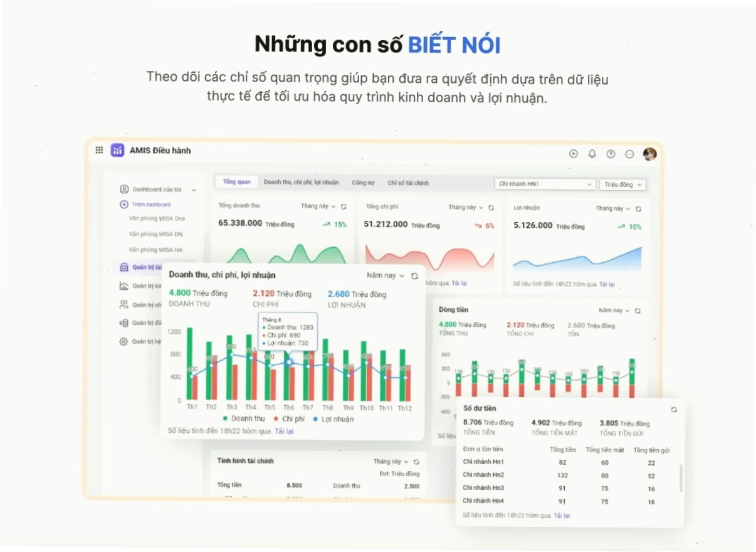The width and height of the screenshot is (756, 552).
Task: Open the Chi nhánh HN1 branch dropdown
Action: click(544, 184)
